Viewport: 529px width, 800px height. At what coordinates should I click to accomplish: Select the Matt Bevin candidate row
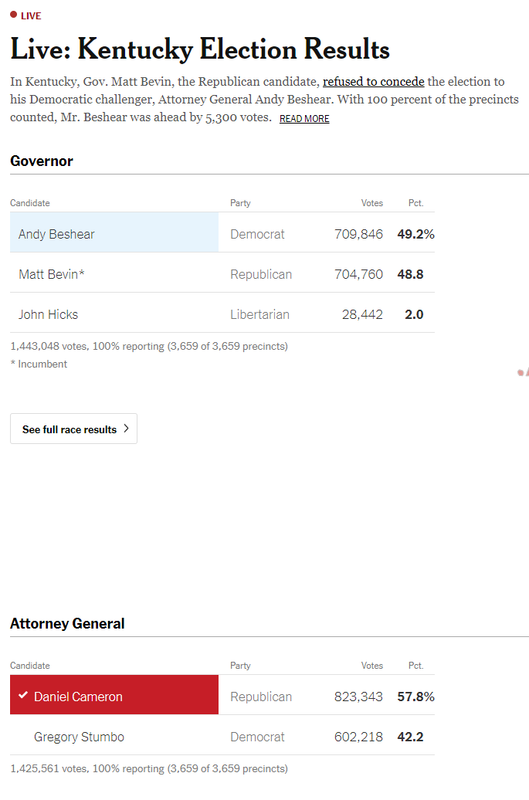[x=222, y=273]
